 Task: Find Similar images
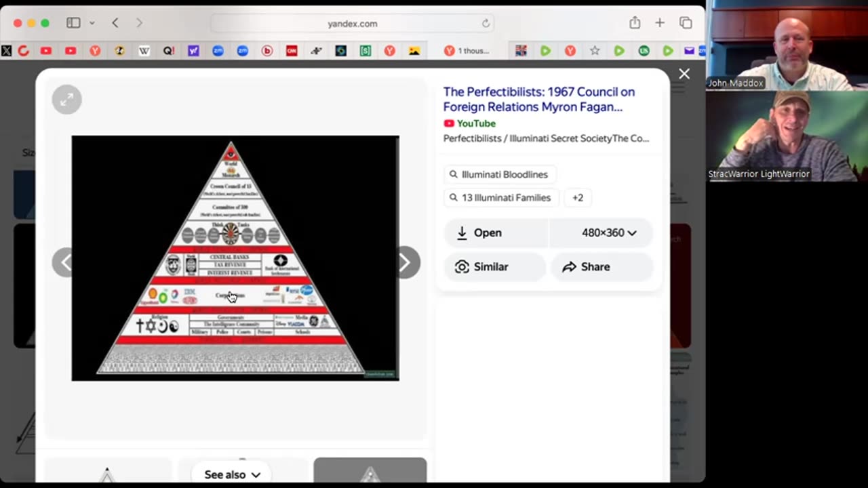tap(495, 266)
